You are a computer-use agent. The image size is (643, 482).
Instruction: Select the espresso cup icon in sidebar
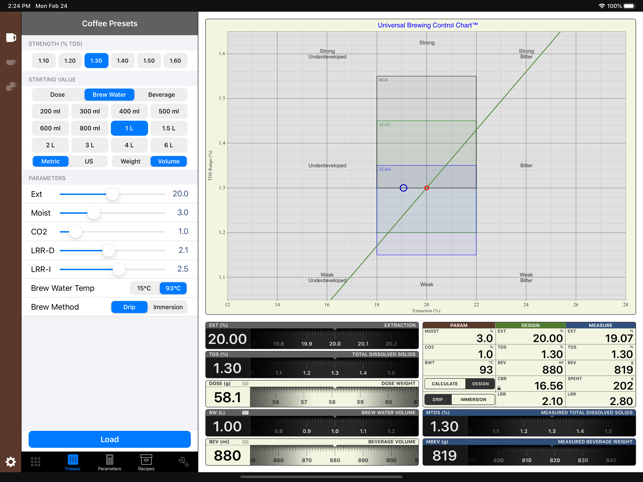pyautogui.click(x=11, y=62)
